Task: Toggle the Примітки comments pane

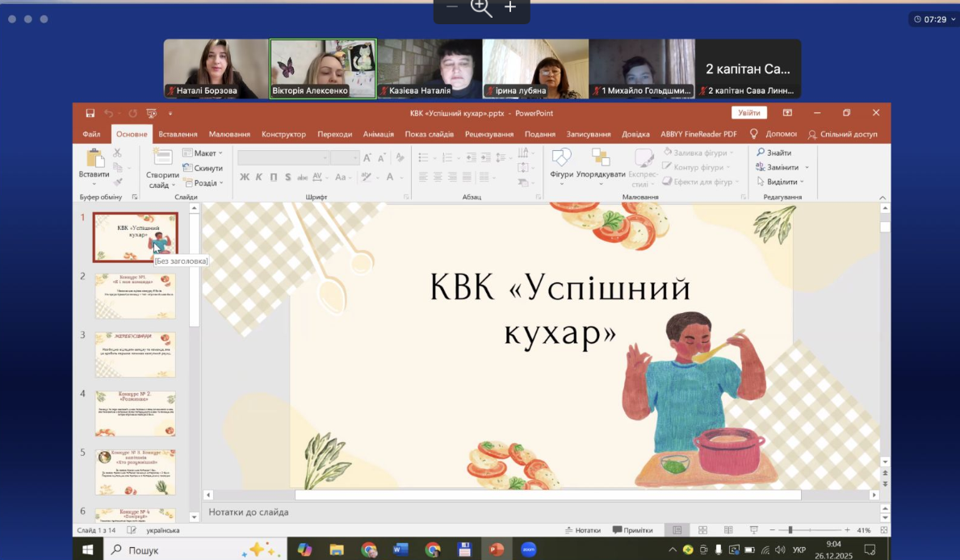Action: (632, 530)
